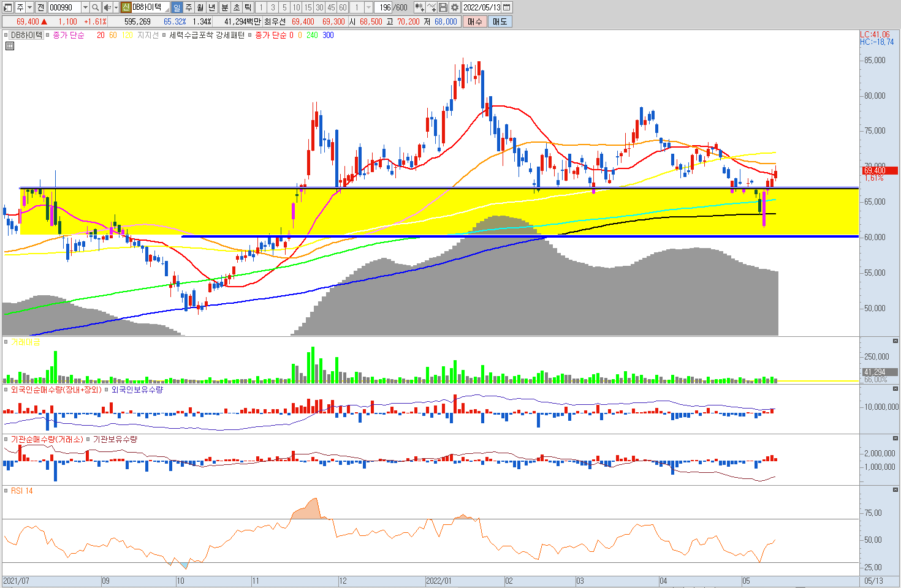Select the 초 second period tab
The height and width of the screenshot is (588, 901).
tap(237, 7)
